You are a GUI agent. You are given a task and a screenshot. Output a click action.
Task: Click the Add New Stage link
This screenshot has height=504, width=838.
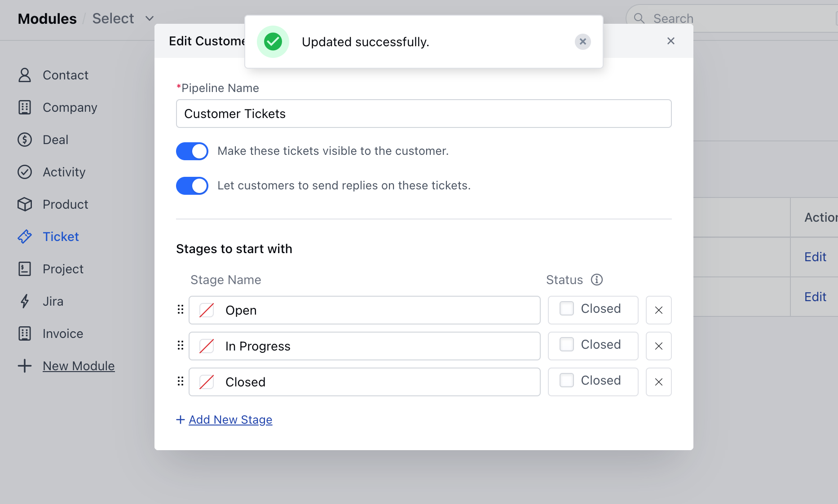click(x=230, y=419)
